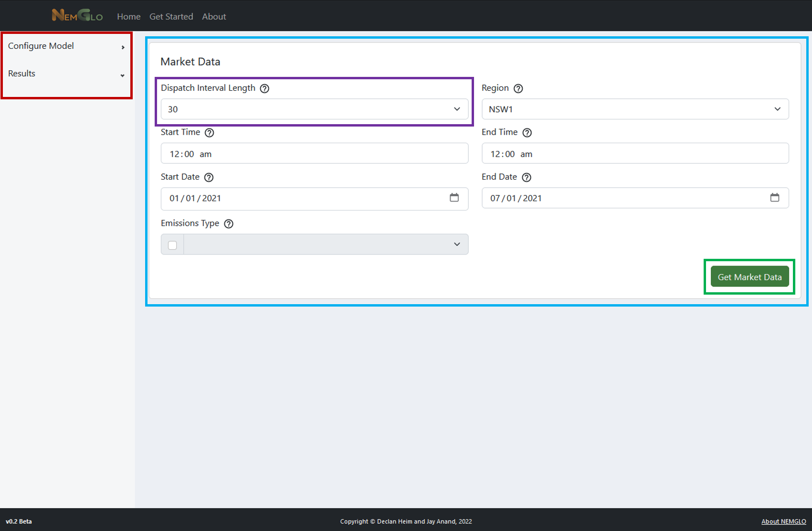Open help icon next to Region
Viewport: 812px width, 531px height.
(x=518, y=88)
